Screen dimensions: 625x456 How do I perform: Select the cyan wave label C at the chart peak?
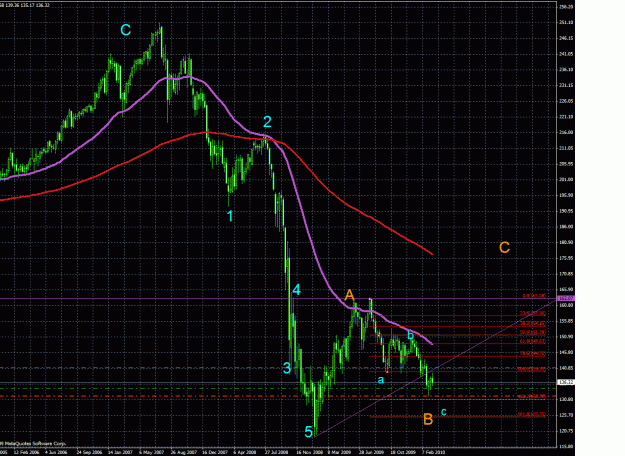[126, 30]
